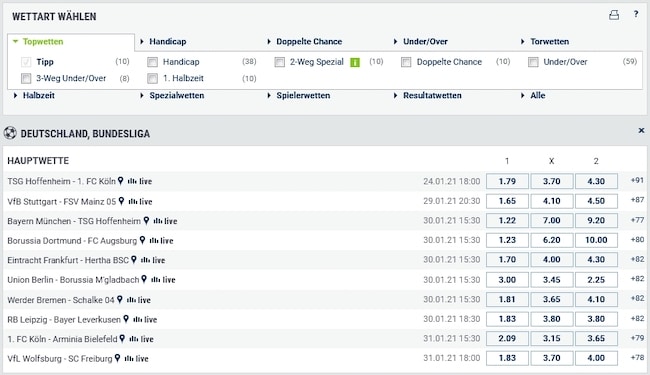Toggle the Tipp checkbox

point(26,62)
